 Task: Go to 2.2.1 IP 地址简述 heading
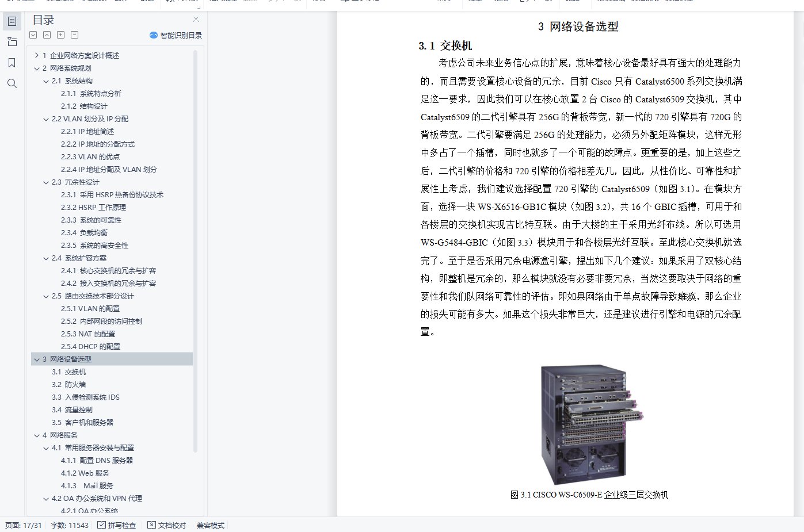(x=87, y=132)
